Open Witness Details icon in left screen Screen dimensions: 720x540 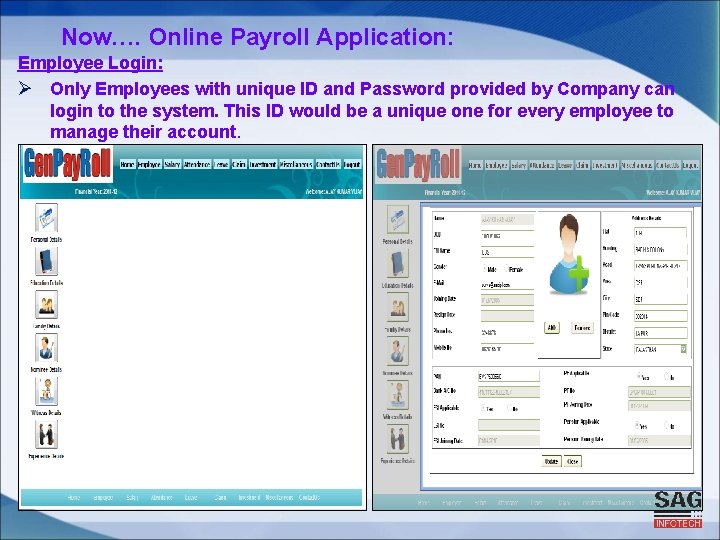46,391
